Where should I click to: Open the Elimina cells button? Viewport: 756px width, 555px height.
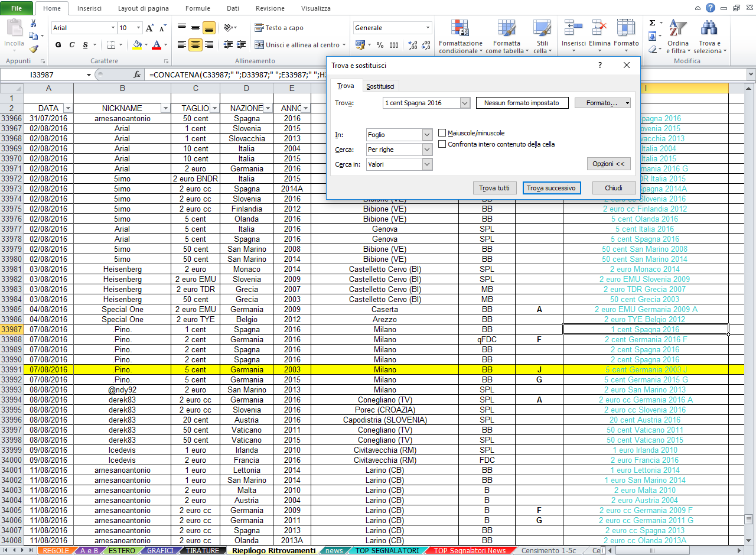point(599,37)
